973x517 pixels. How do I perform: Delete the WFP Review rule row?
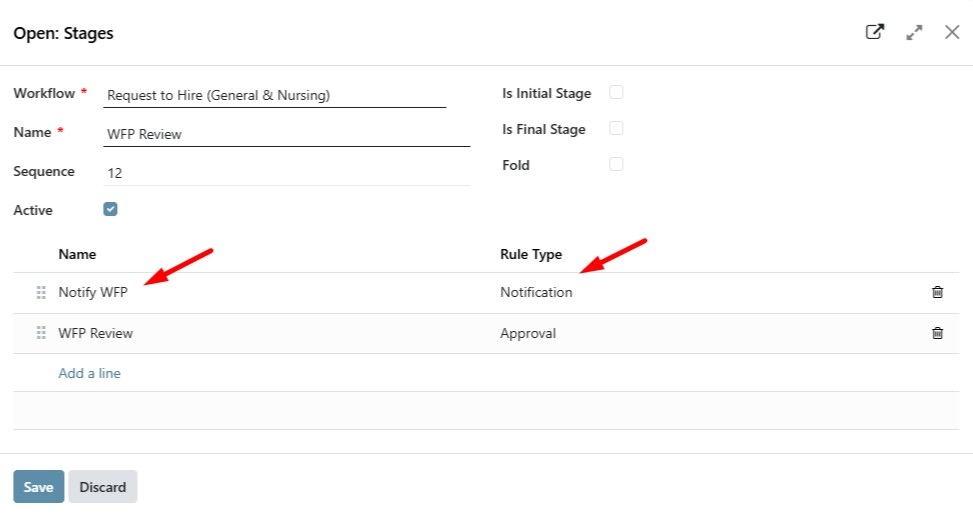pos(937,333)
